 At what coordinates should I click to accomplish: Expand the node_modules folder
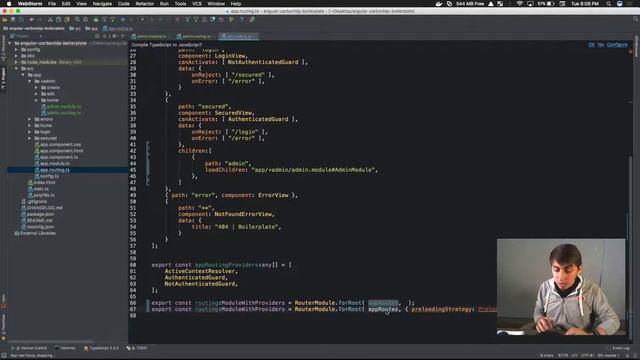16,62
